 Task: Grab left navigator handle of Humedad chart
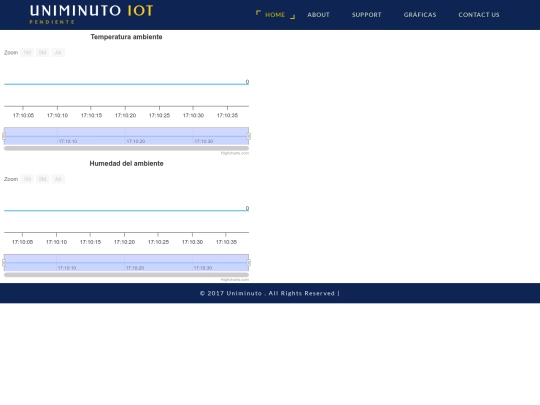click(x=4, y=263)
